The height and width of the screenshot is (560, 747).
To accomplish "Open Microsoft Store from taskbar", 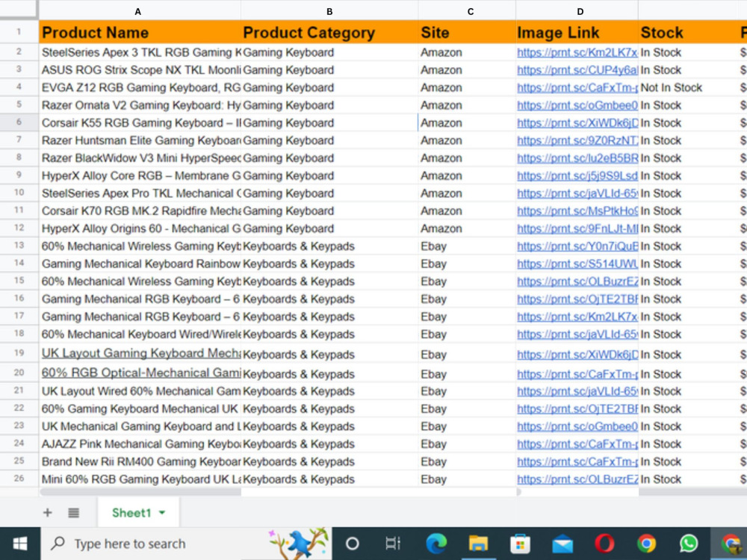I will 520,544.
